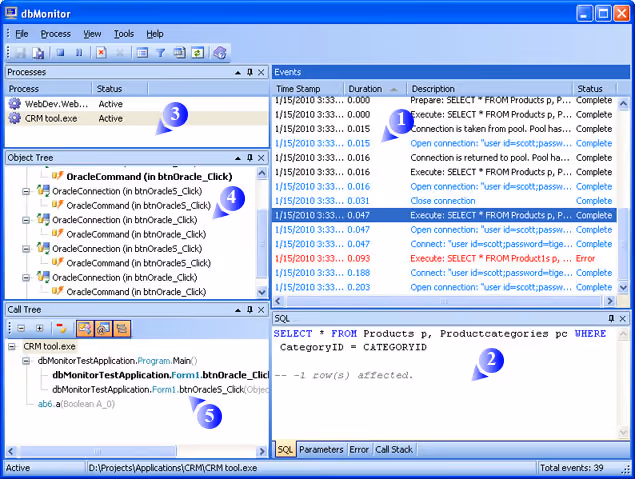This screenshot has width=635, height=479.
Task: Collapse the Call Tree panel with its up arrow
Action: coord(238,310)
